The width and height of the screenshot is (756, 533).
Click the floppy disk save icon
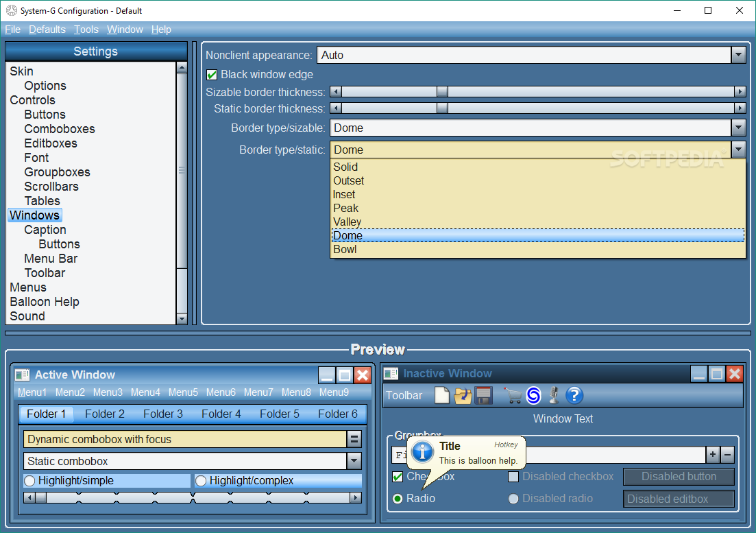pyautogui.click(x=484, y=396)
